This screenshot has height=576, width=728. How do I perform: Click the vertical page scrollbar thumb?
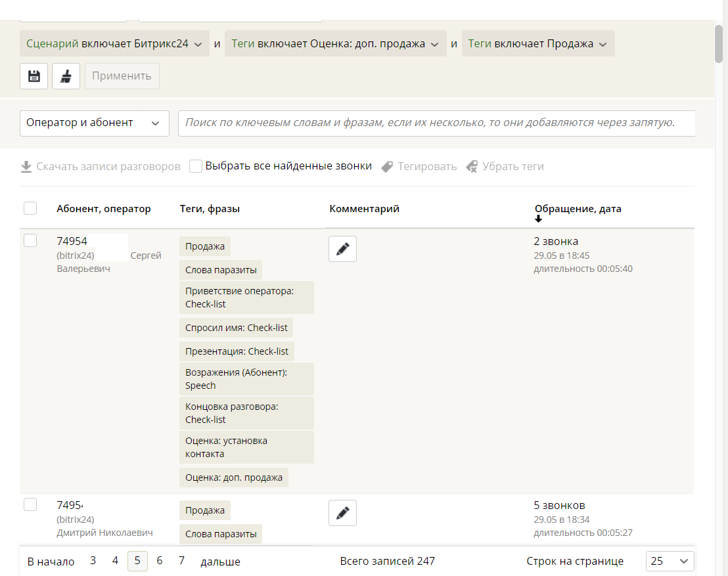[719, 43]
